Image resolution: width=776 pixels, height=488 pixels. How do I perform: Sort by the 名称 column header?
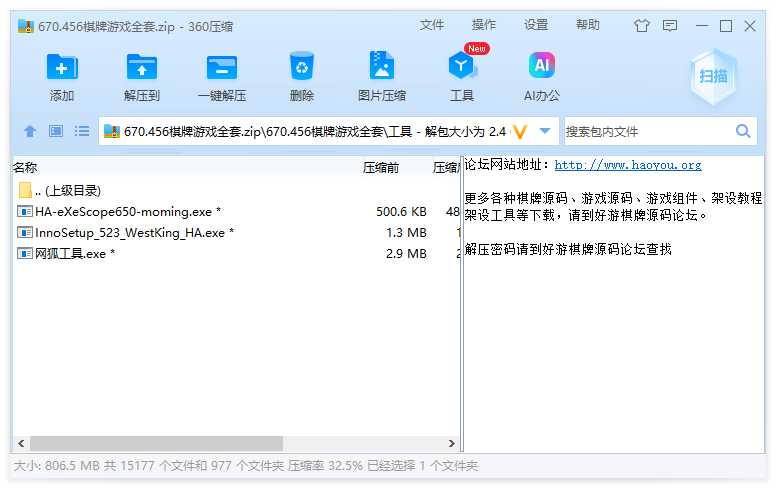(x=25, y=168)
